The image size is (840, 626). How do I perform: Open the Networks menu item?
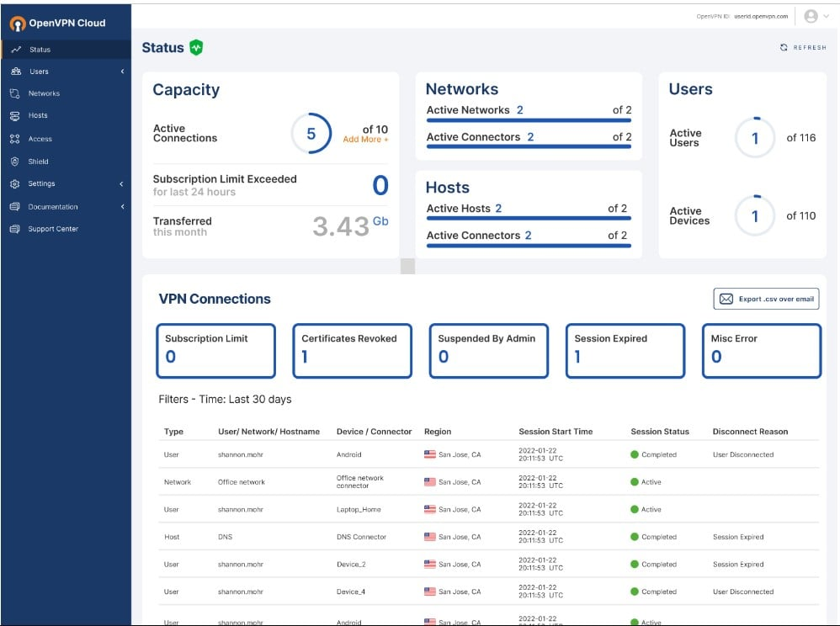(66, 93)
